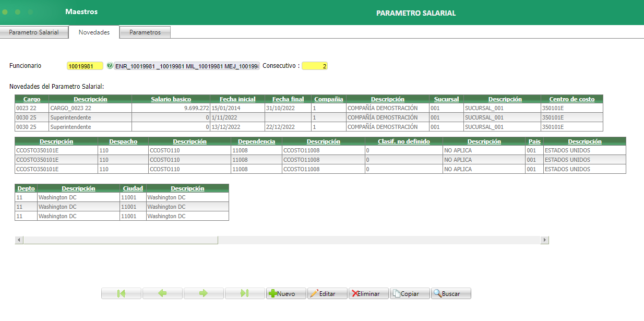Click the Eliminar button
This screenshot has height=321, width=644.
368,293
